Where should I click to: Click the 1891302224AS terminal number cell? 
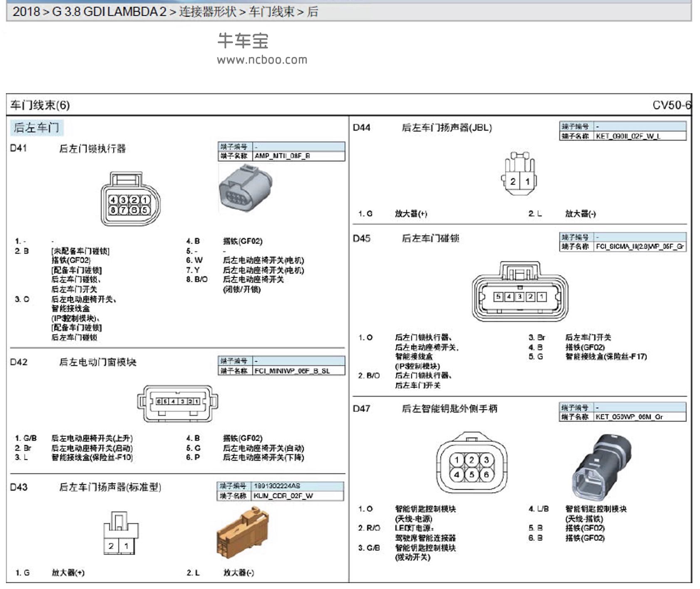[x=298, y=486]
